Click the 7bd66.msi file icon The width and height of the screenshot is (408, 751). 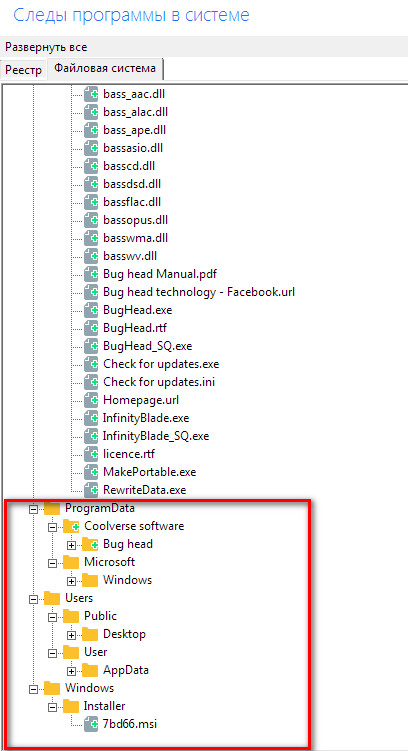tap(91, 724)
